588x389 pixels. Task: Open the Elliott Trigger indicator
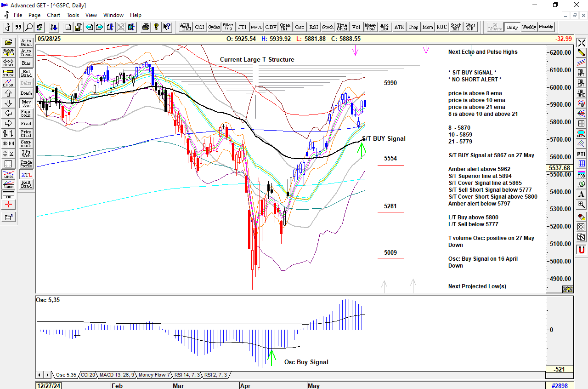(x=228, y=27)
